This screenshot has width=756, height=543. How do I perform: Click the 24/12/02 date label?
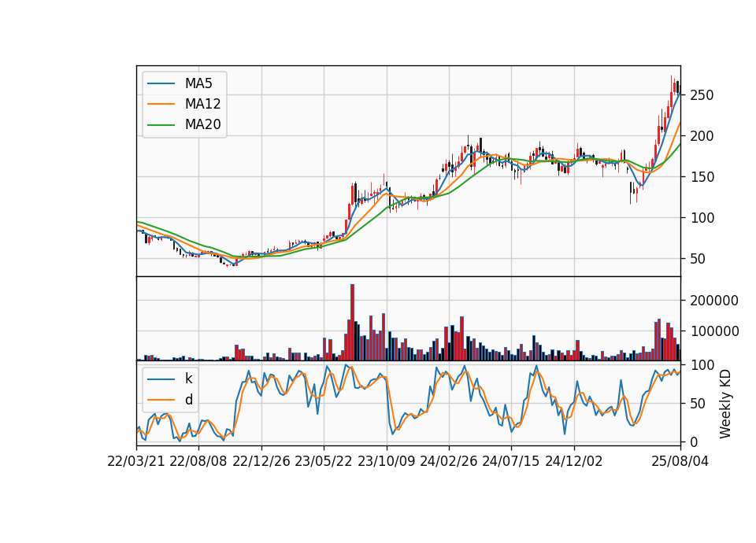click(574, 461)
